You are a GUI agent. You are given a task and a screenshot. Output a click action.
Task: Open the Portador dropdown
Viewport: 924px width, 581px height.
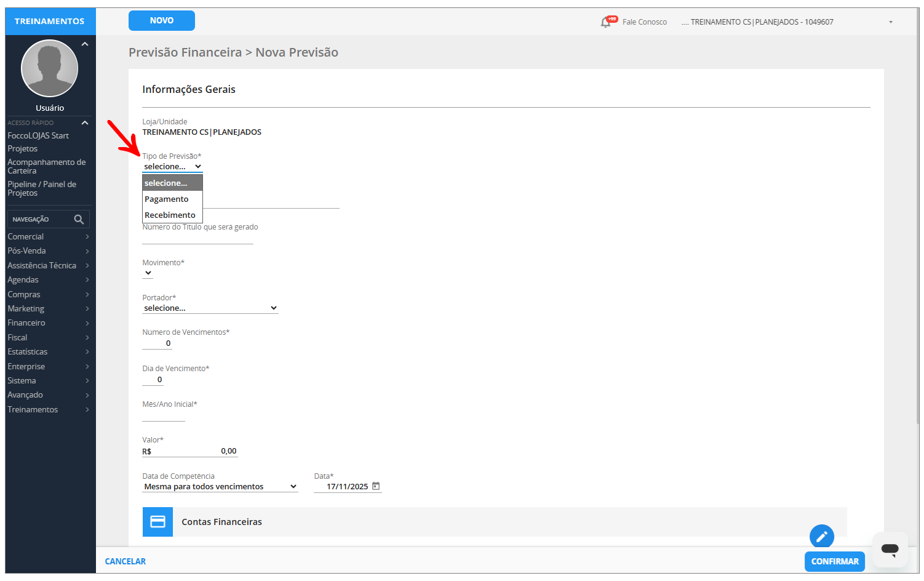210,308
